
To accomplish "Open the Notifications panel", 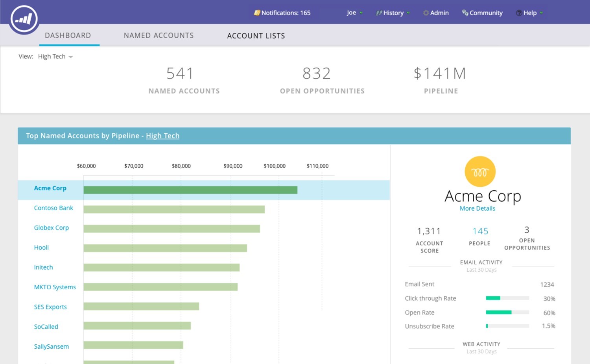I will (x=286, y=13).
